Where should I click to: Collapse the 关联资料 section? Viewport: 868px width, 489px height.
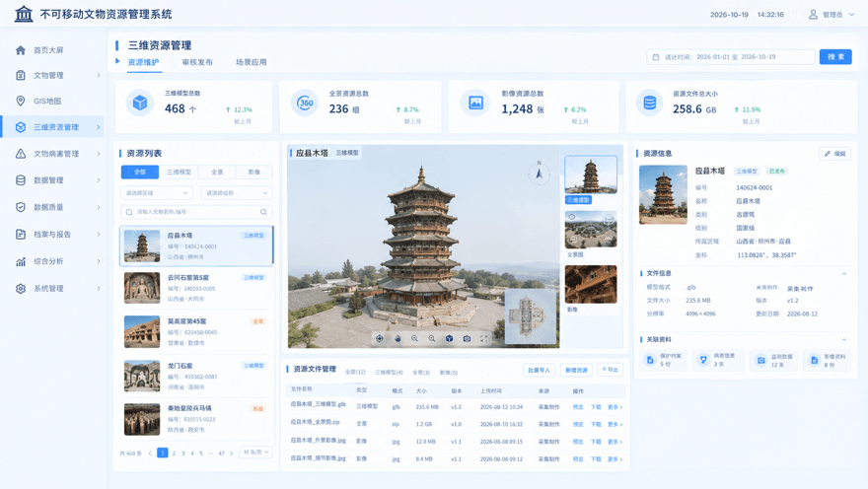coord(844,340)
